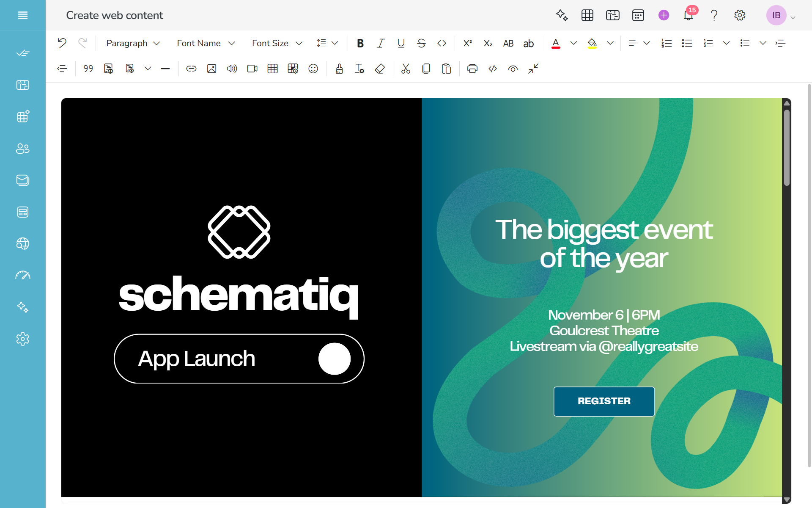Open the header AI sparkle assistant
The width and height of the screenshot is (812, 508).
562,15
